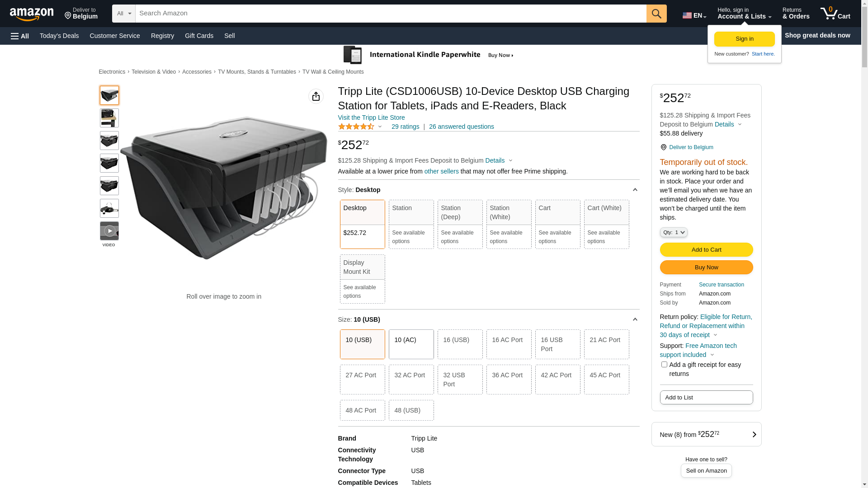
Task: Open the Gift Cards nav item
Action: click(x=199, y=36)
